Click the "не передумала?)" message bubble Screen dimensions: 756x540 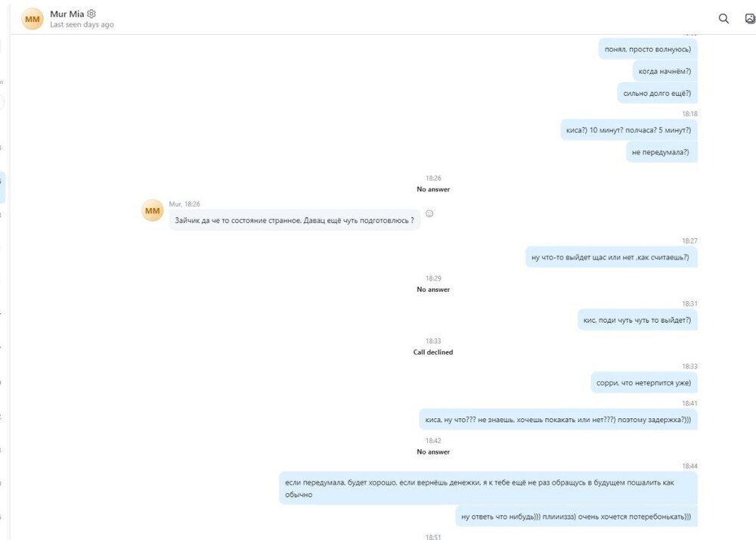click(661, 152)
